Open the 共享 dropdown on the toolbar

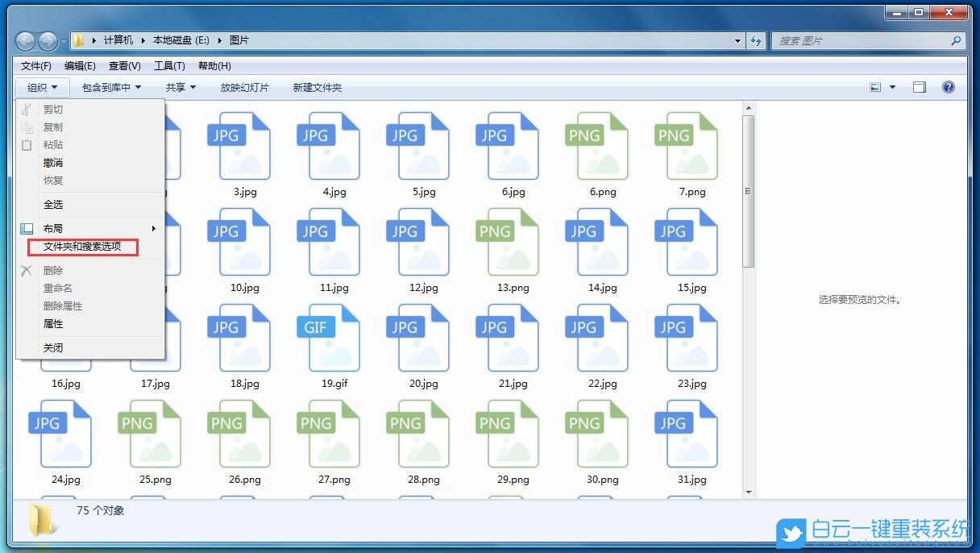tap(181, 87)
